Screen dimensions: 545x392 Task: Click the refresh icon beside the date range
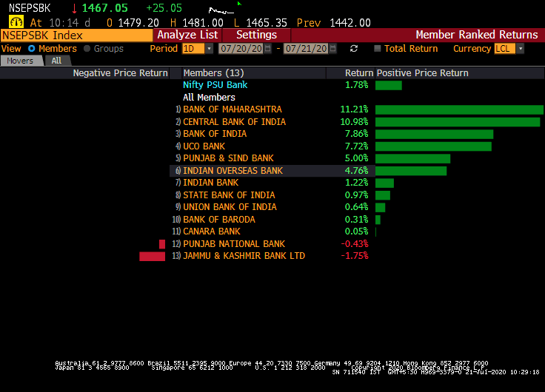click(354, 49)
